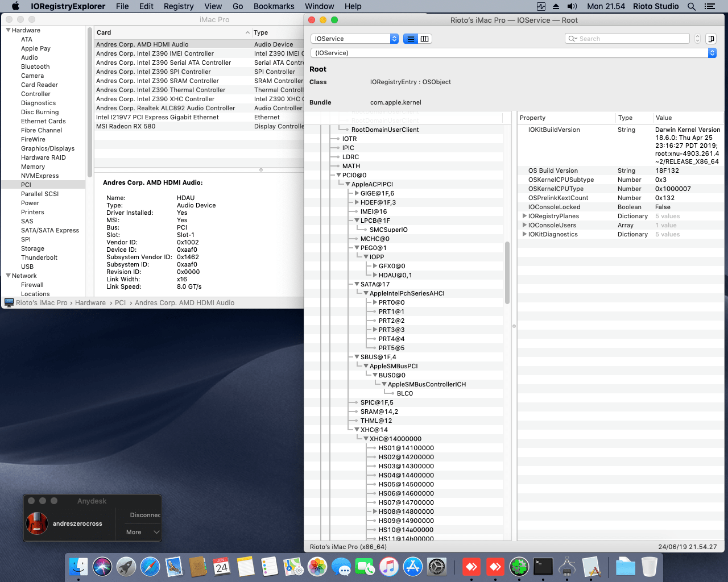Open System Information chip icon in dock
This screenshot has height=582, width=728.
click(567, 567)
